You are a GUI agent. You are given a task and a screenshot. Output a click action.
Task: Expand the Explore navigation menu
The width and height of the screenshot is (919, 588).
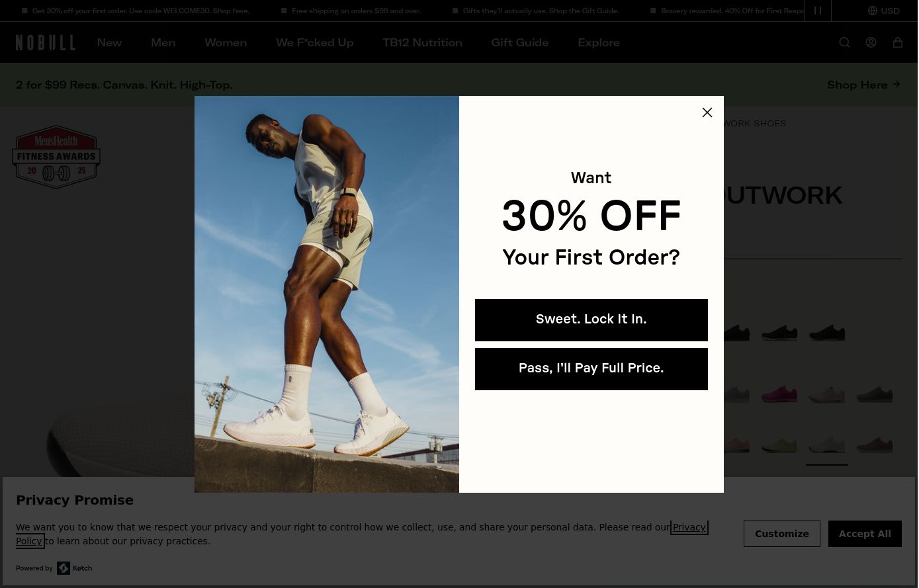tap(599, 42)
